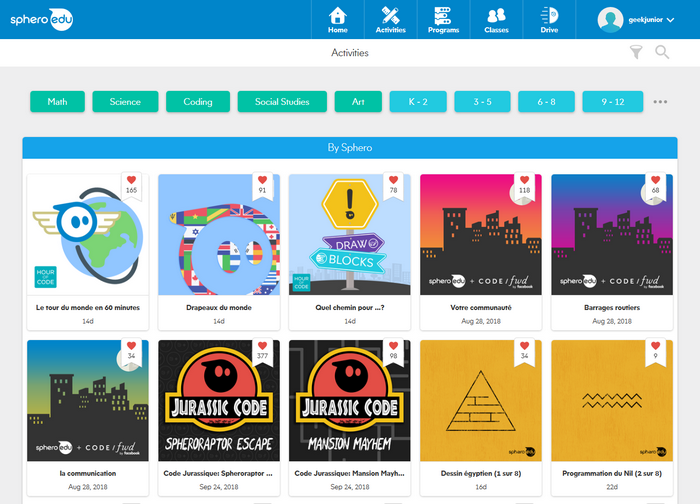Click the Sep 24, 2018 date under Spheroraptor
This screenshot has width=700, height=504.
point(219,487)
